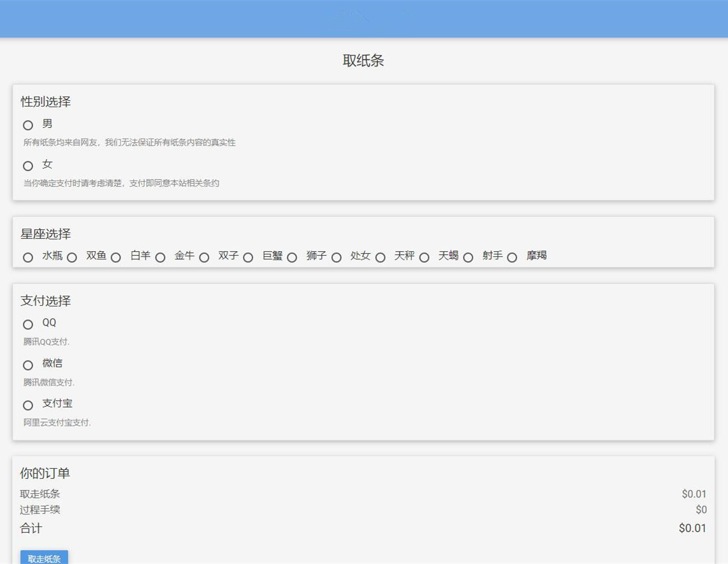Choose the 处女 zodiac radio button
Viewport: 728px width, 564px height.
337,258
